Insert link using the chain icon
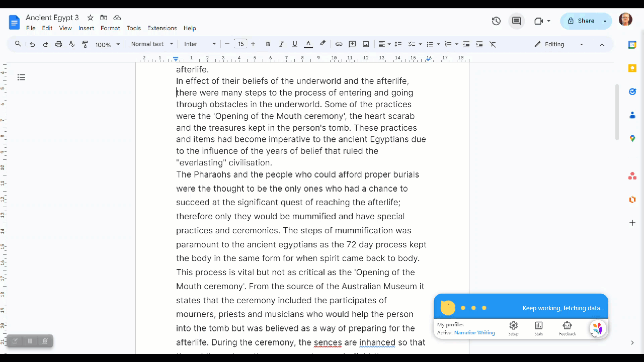 pyautogui.click(x=339, y=44)
